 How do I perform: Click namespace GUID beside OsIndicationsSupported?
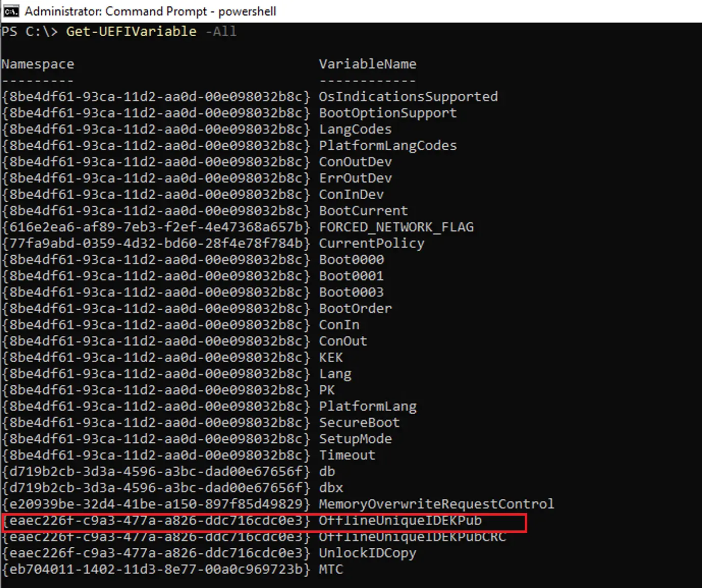click(x=156, y=97)
